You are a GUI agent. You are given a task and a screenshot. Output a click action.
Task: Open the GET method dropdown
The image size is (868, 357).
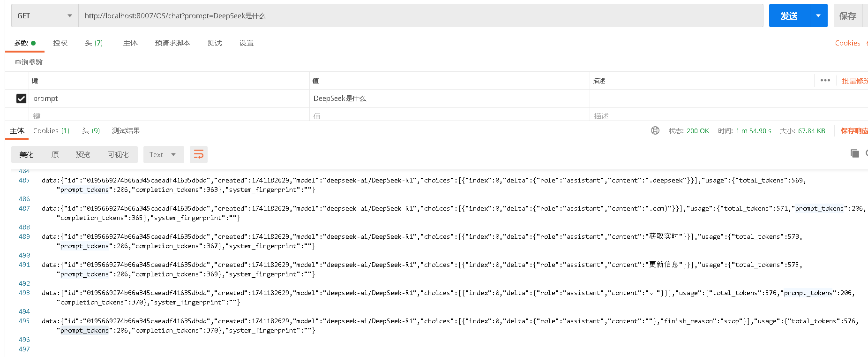coord(45,16)
